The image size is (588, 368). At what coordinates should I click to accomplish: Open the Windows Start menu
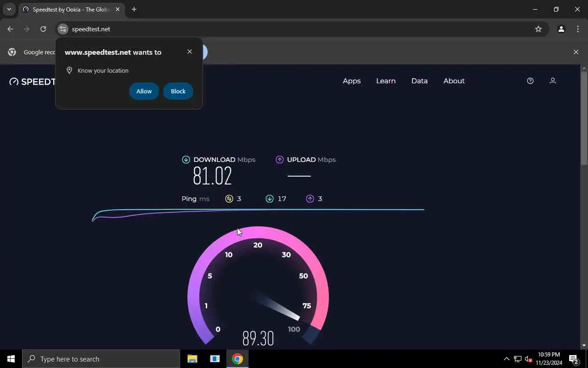[x=11, y=359]
